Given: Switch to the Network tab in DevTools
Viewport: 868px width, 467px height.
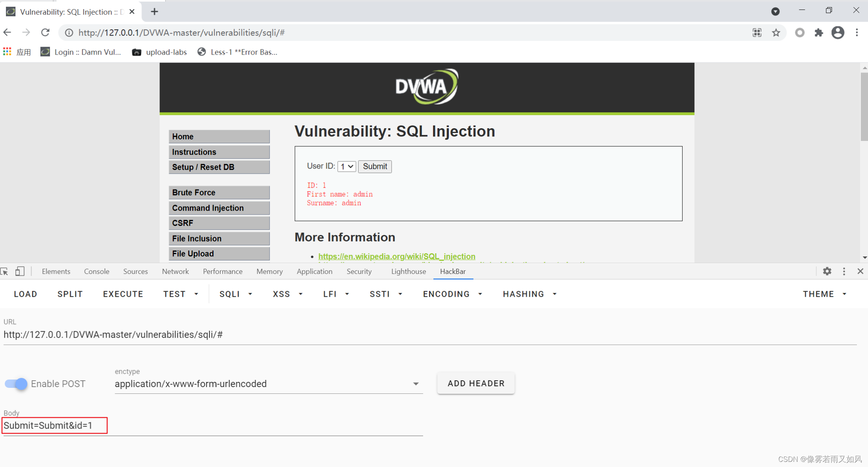Looking at the screenshot, I should tap(175, 271).
